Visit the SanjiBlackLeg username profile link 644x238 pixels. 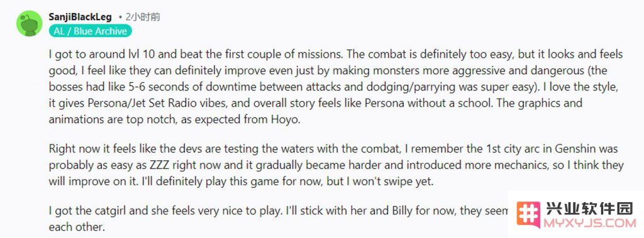click(x=80, y=17)
